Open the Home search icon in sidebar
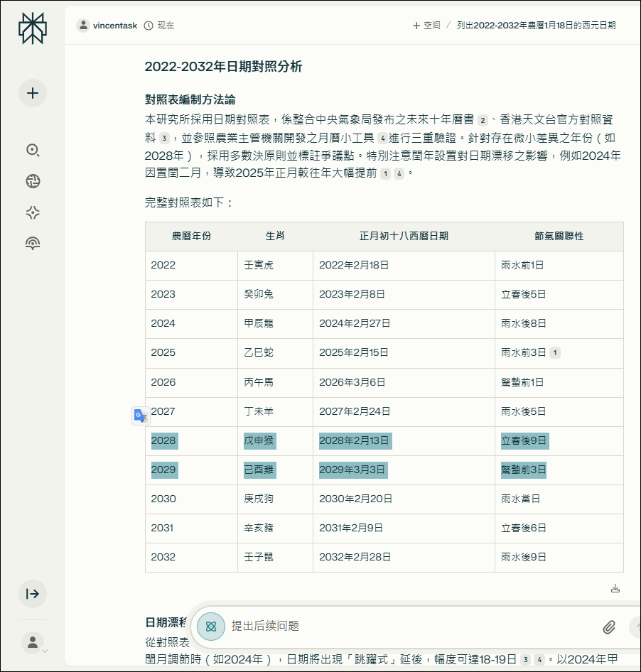 [x=33, y=150]
